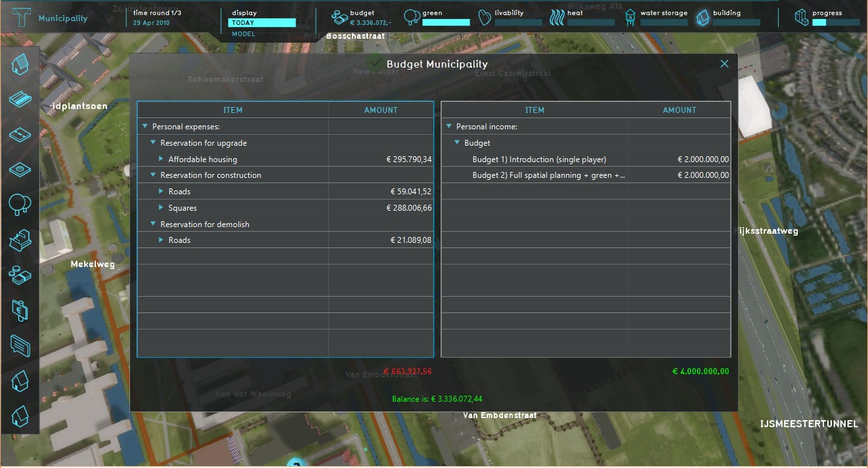Click the AMOUNT column header in income table
Viewport: 868px width, 468px height.
(679, 110)
